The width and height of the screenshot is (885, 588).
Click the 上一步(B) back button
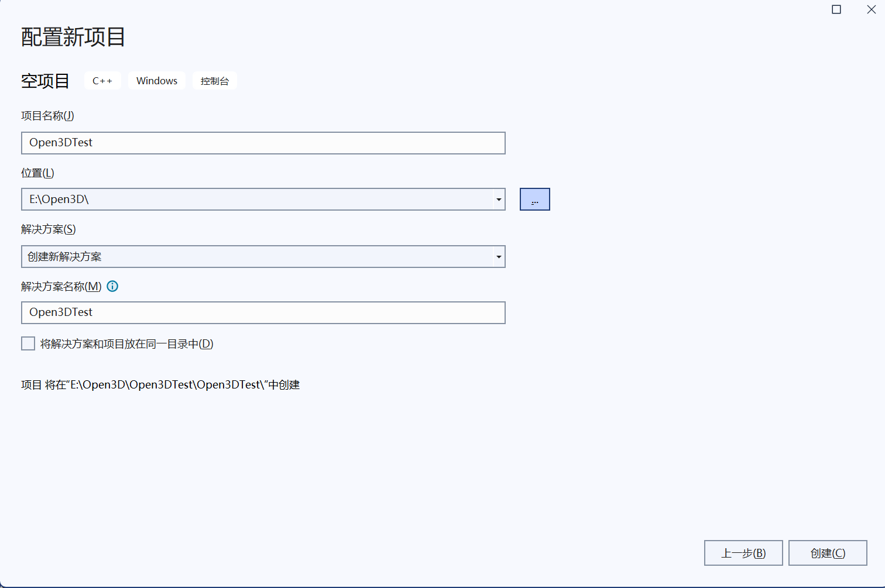pyautogui.click(x=743, y=553)
